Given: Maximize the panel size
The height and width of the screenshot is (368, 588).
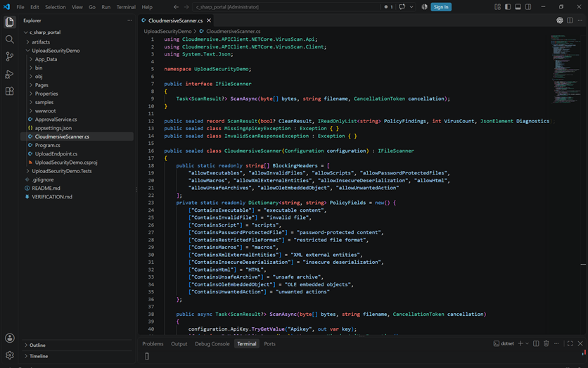Looking at the screenshot, I should [x=570, y=343].
